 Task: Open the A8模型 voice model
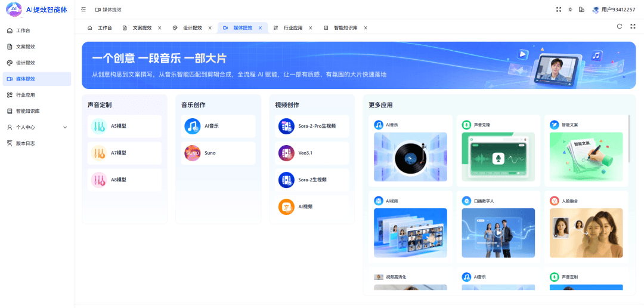[125, 180]
